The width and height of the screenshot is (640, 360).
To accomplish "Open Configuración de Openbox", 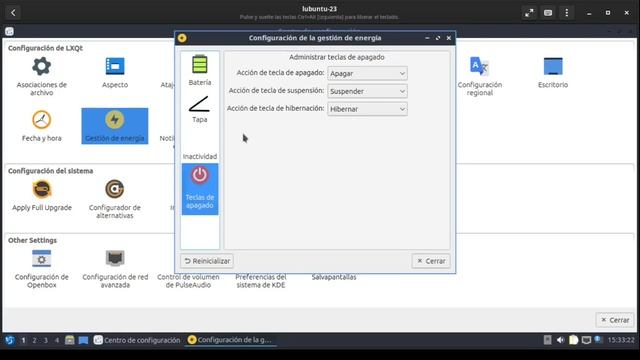I will pos(42,269).
